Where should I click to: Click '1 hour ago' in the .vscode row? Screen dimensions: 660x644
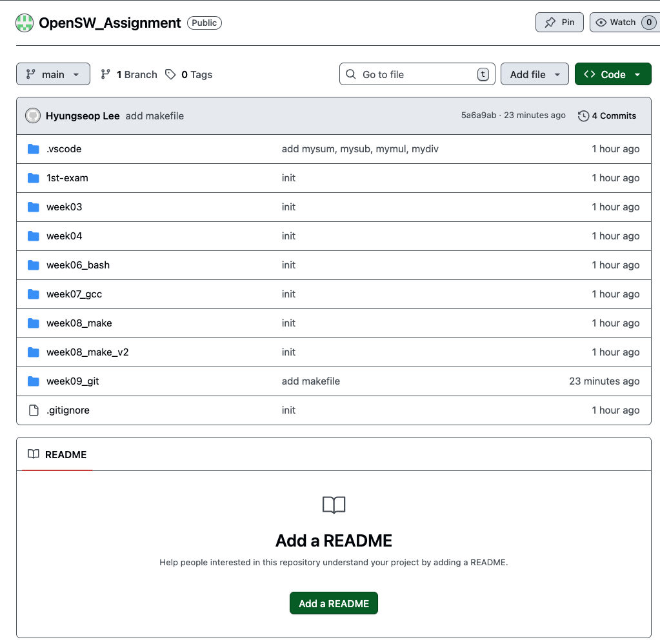(615, 149)
